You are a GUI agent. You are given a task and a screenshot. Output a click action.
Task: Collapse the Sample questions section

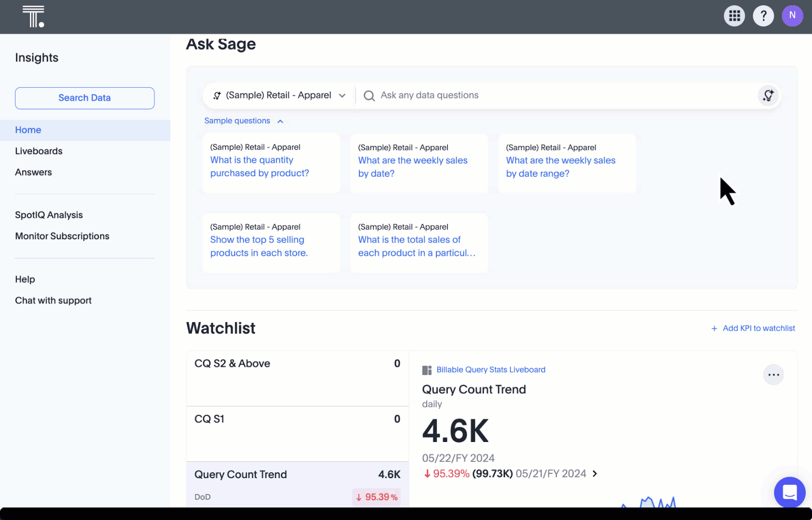pos(280,121)
